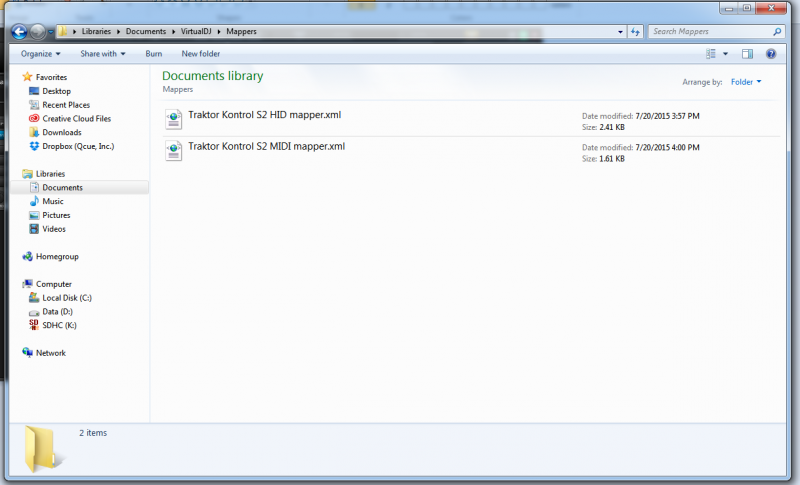
Task: Open the address bar history dropdown
Action: pyautogui.click(x=620, y=32)
